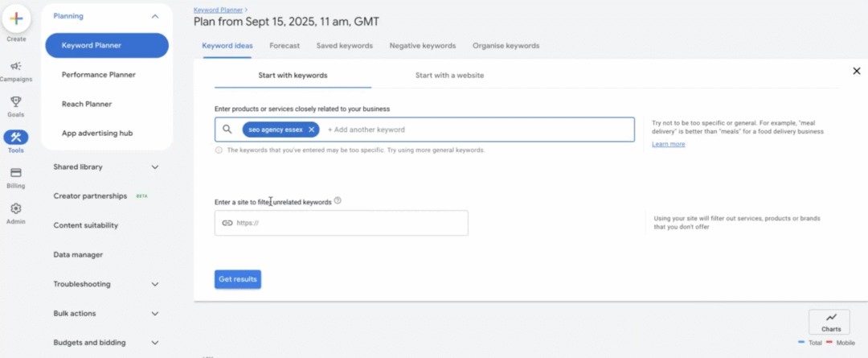Click the search magnifier in keyword field
The width and height of the screenshot is (868, 358).
227,130
